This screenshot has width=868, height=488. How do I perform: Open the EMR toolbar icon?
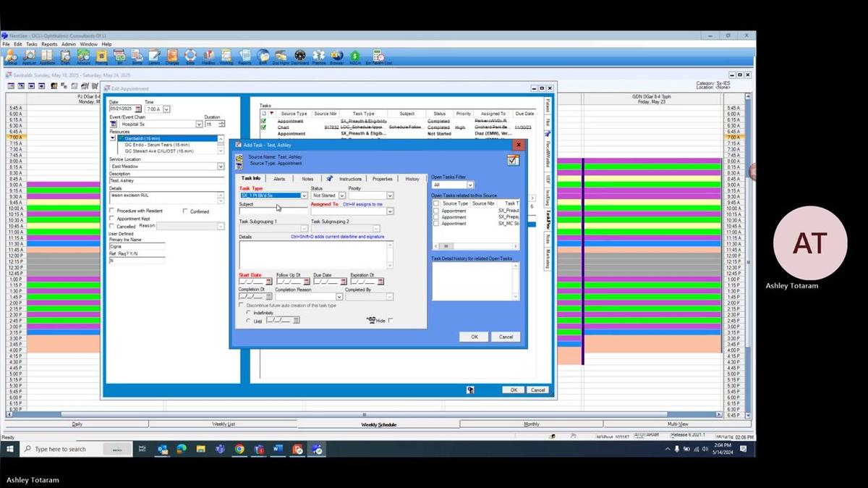point(263,55)
